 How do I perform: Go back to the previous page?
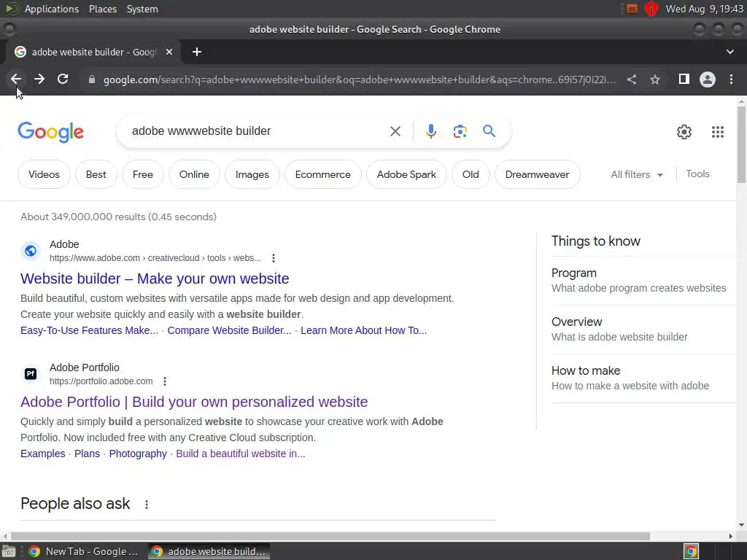point(16,79)
